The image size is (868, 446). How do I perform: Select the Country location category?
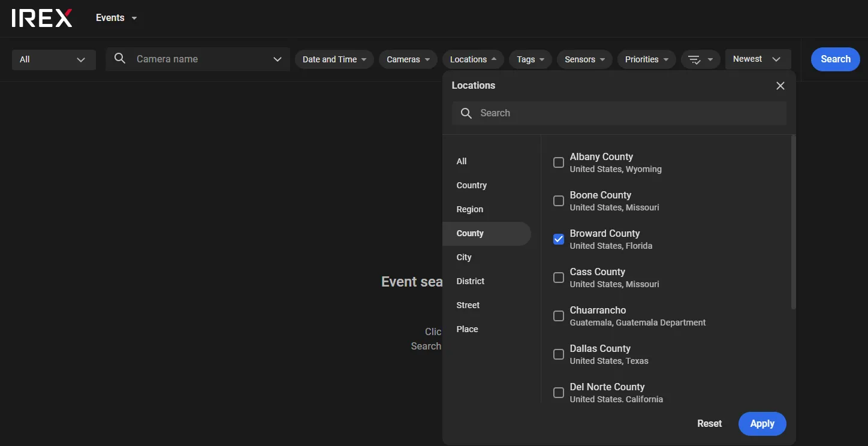point(487,185)
